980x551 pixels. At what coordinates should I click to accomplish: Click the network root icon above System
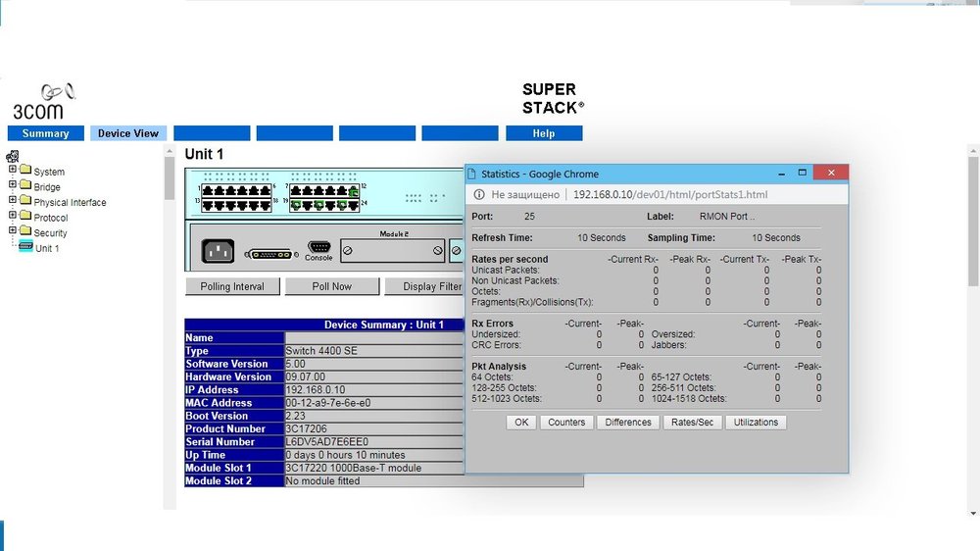click(13, 156)
